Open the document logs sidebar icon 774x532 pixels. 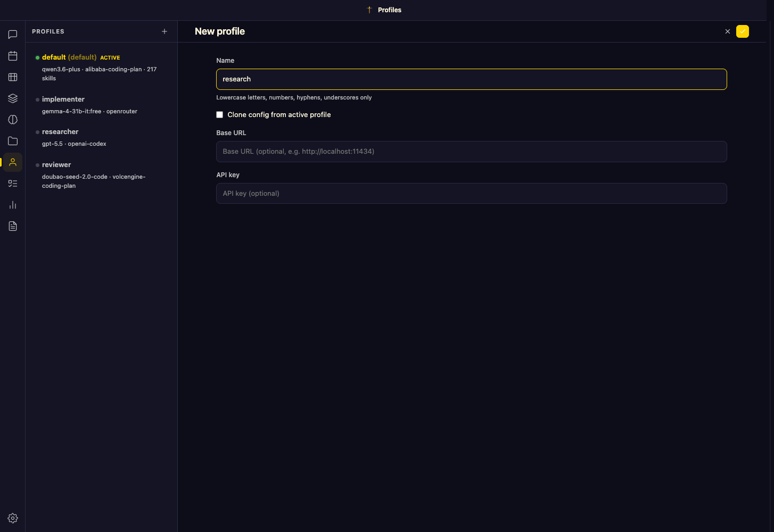pos(13,226)
